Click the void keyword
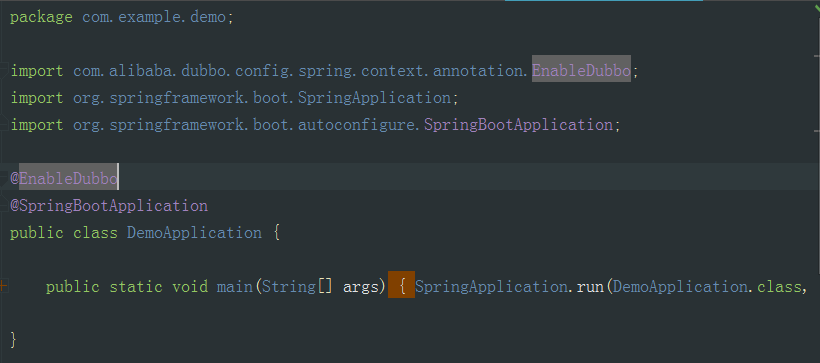 tap(190, 287)
